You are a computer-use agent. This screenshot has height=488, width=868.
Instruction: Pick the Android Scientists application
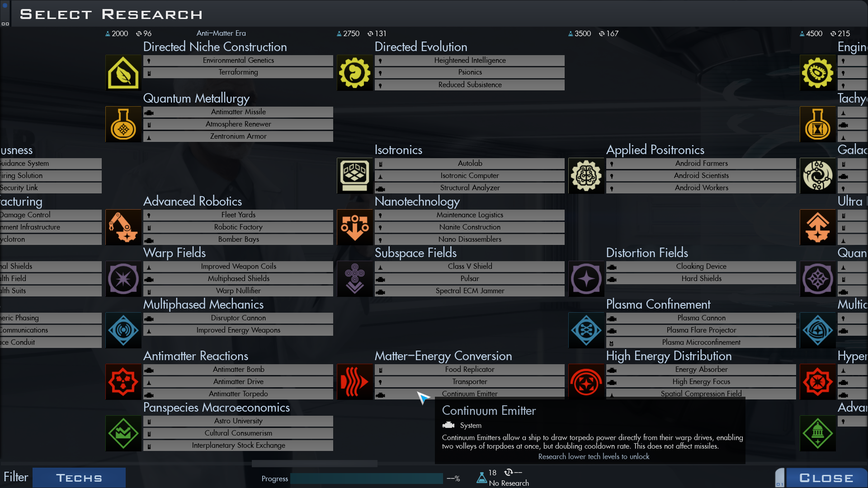(x=701, y=176)
